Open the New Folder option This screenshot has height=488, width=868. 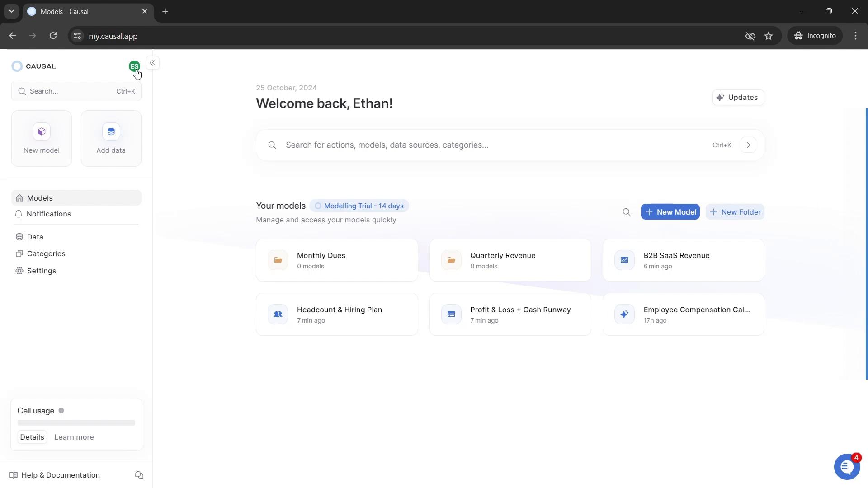(735, 211)
